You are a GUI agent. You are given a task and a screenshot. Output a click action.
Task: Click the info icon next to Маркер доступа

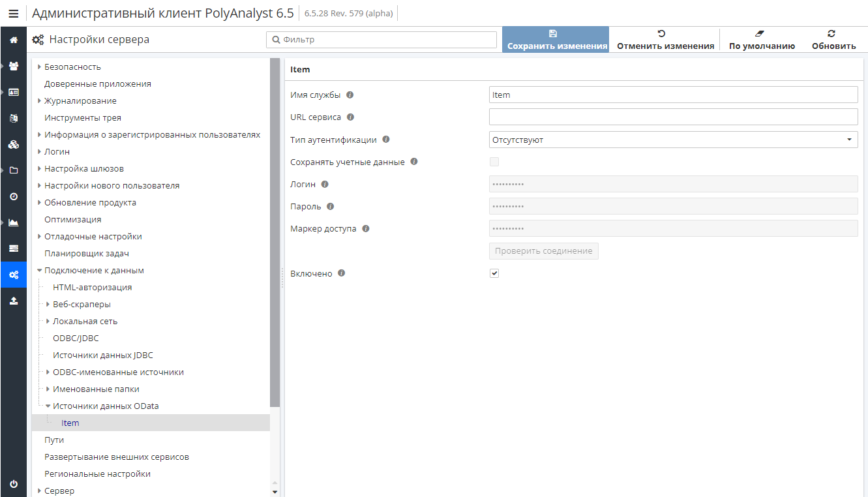365,229
